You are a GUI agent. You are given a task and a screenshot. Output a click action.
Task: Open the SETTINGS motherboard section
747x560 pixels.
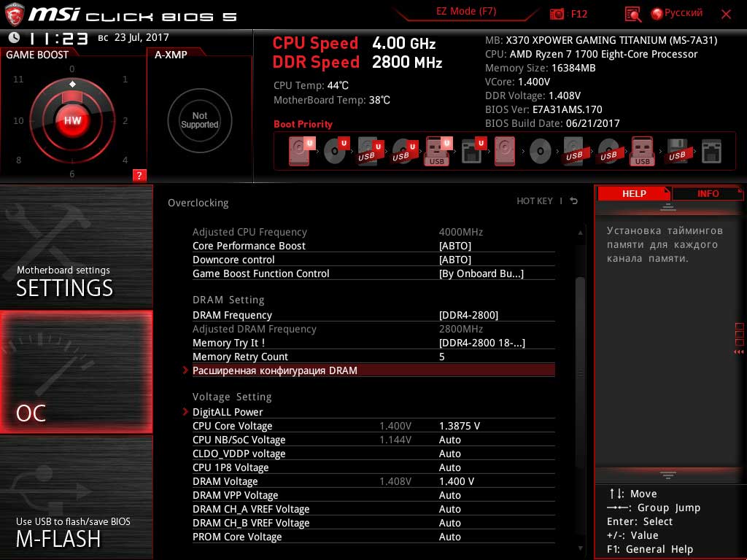76,248
